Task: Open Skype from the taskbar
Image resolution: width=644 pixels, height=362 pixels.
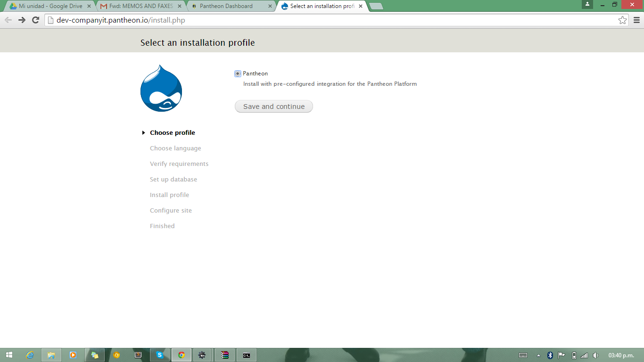Action: click(160, 355)
